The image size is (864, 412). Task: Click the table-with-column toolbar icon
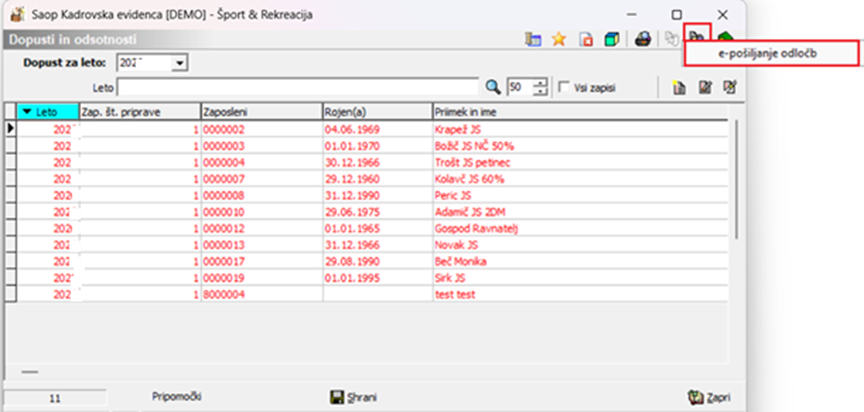tap(533, 40)
